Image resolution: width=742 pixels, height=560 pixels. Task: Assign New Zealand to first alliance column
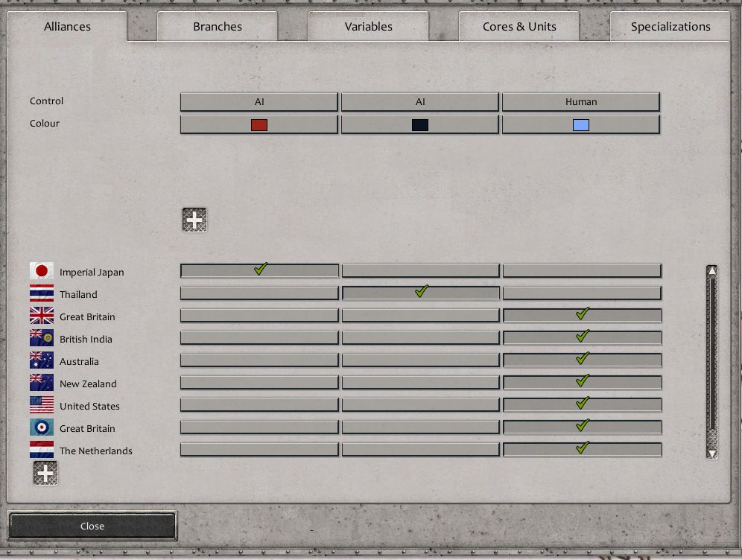tap(259, 383)
